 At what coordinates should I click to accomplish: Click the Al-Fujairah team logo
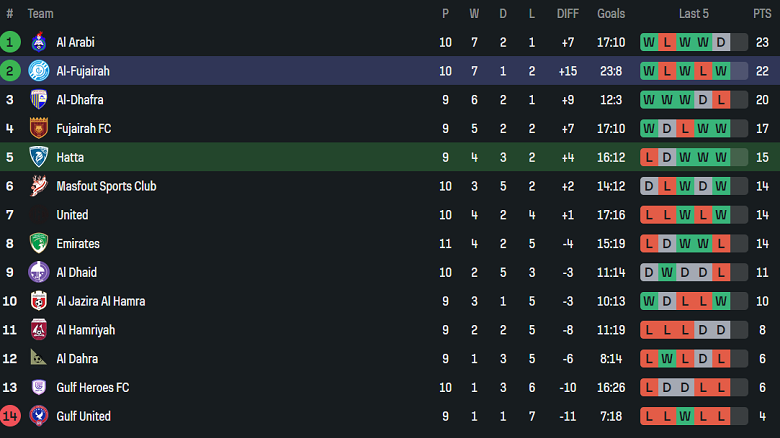pyautogui.click(x=39, y=71)
